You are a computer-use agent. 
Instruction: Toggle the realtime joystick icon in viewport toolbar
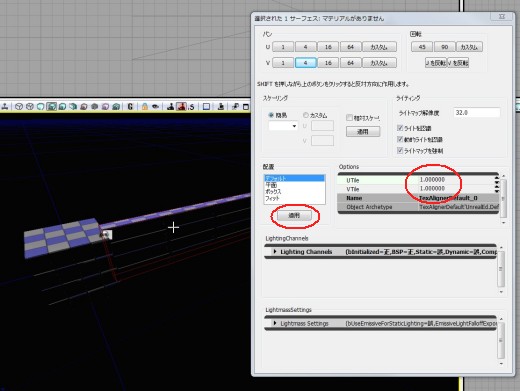[5, 107]
